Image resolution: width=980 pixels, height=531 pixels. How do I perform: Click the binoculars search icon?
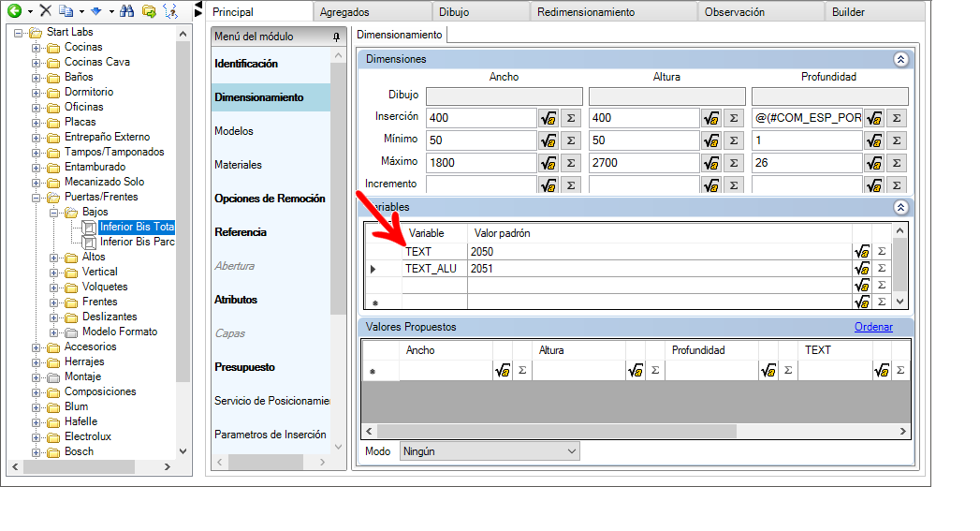coord(127,11)
